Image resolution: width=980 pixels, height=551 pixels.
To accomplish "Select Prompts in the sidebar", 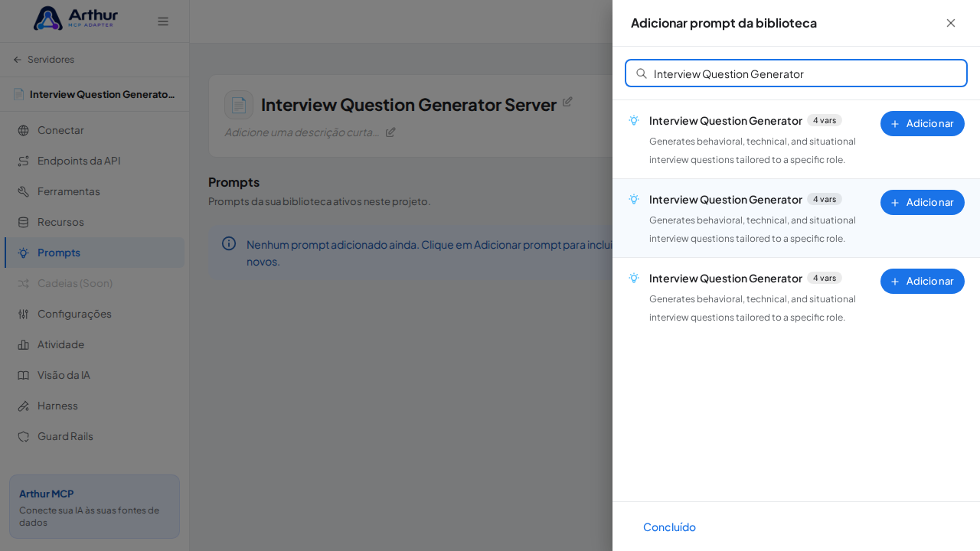I will 94,253.
